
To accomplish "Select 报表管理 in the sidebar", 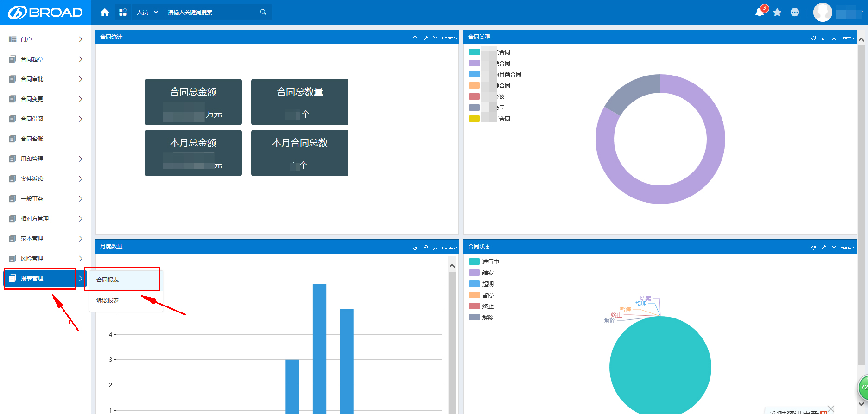I will [x=45, y=279].
